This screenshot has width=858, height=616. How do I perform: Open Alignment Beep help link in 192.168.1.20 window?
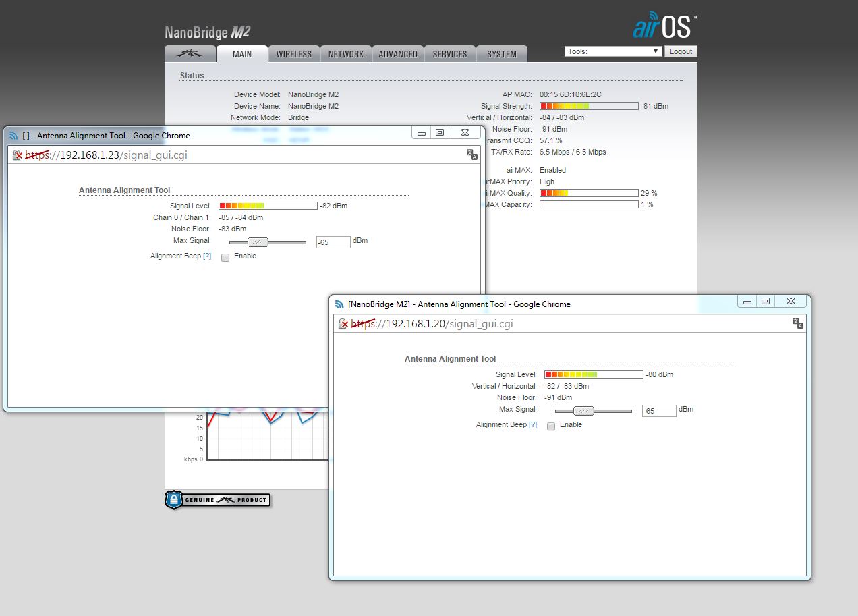(533, 425)
